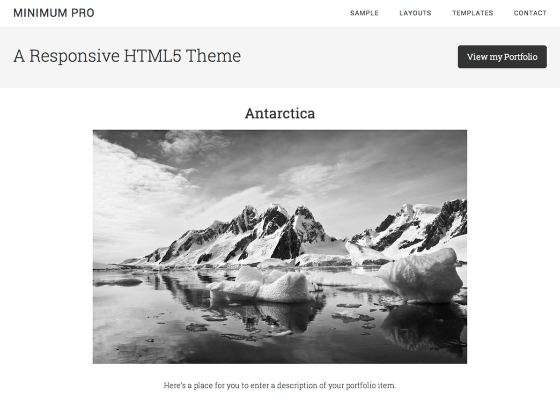The image size is (560, 406).
Task: Click the Antarctica portfolio heading
Action: coord(280,114)
